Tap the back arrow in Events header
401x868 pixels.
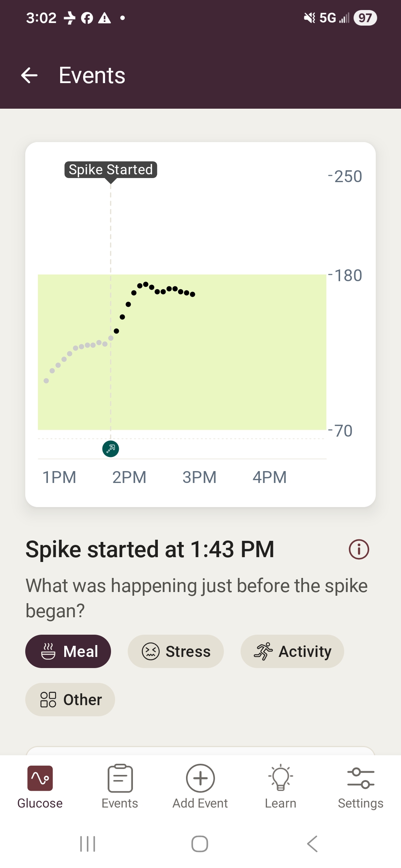(29, 75)
